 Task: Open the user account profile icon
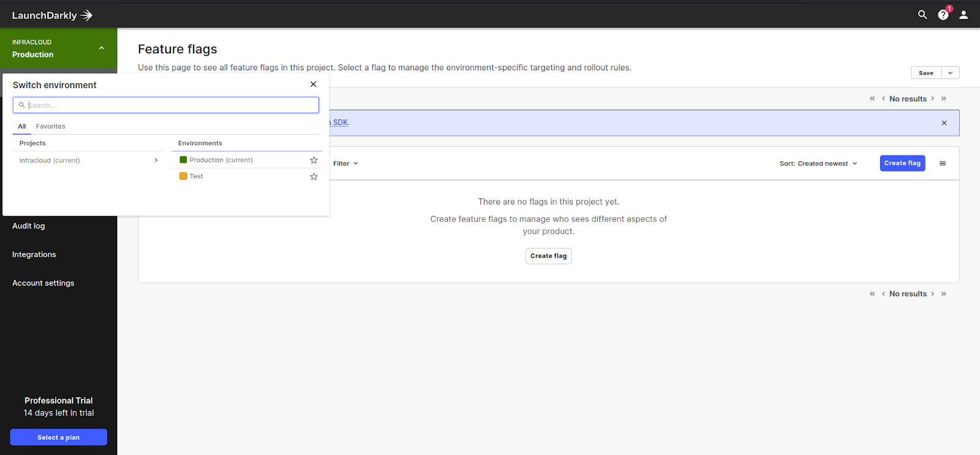tap(963, 15)
